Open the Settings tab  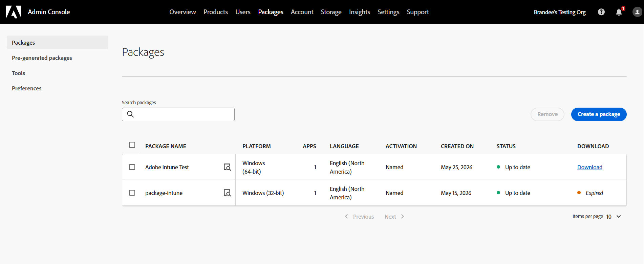(388, 12)
